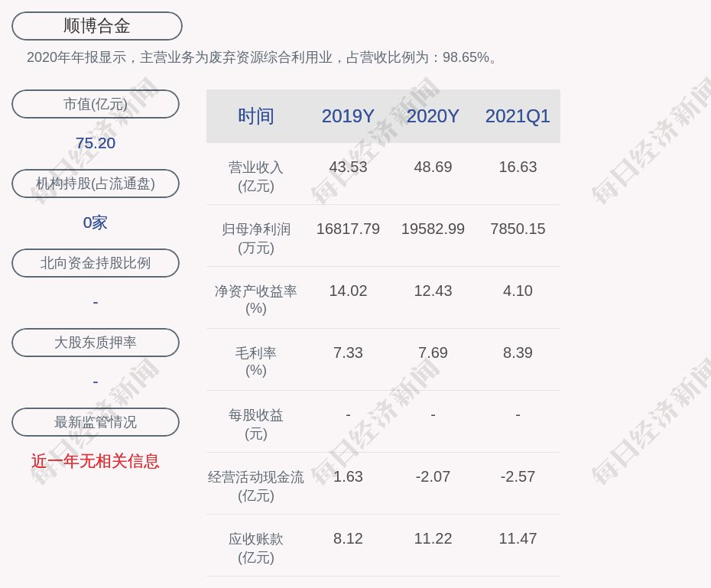This screenshot has width=711, height=588.
Task: Click the 归母净利润(万元) row label
Action: point(255,238)
